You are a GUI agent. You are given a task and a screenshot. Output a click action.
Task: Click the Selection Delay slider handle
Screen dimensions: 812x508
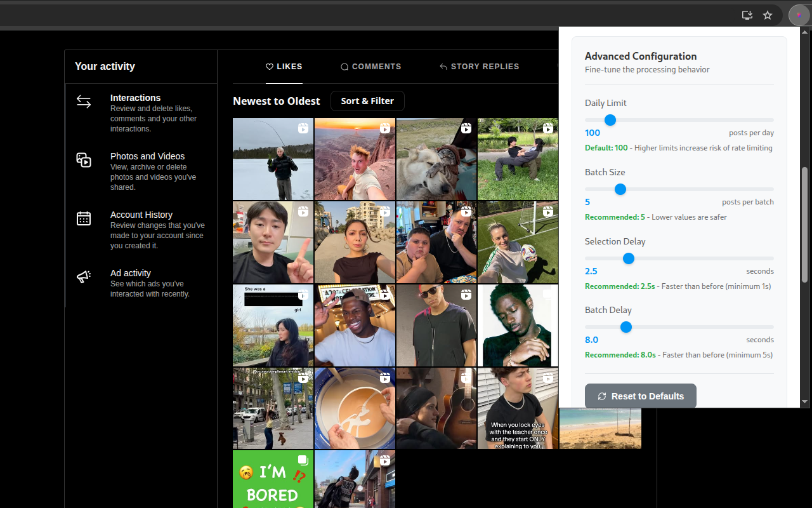pyautogui.click(x=629, y=258)
